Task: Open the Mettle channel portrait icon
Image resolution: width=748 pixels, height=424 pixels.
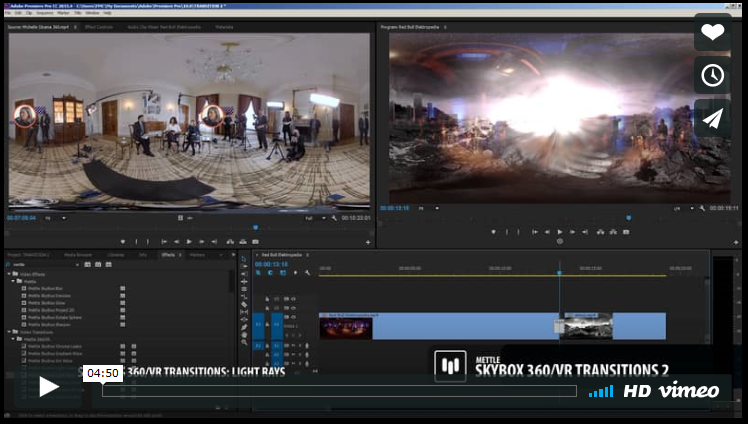Action: pyautogui.click(x=450, y=366)
